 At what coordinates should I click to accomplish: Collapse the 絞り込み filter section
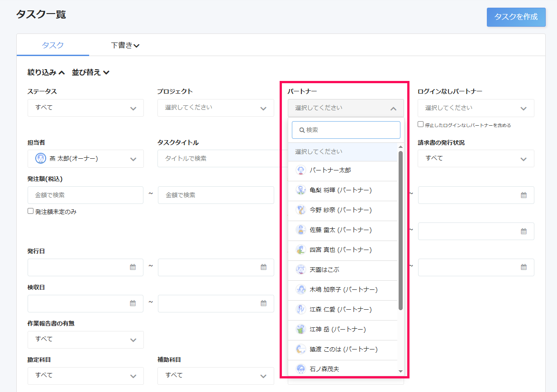pos(46,72)
